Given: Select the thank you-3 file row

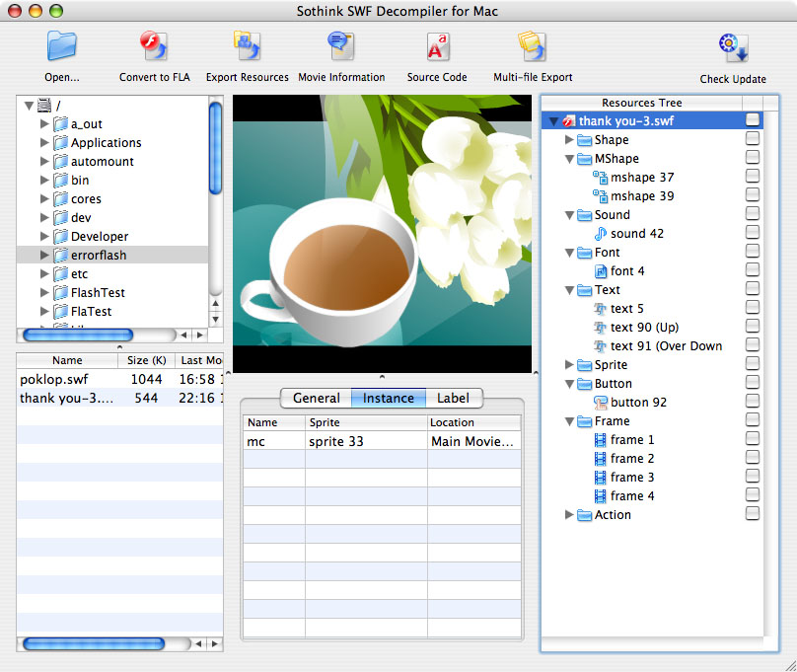Looking at the screenshot, I should pyautogui.click(x=120, y=398).
